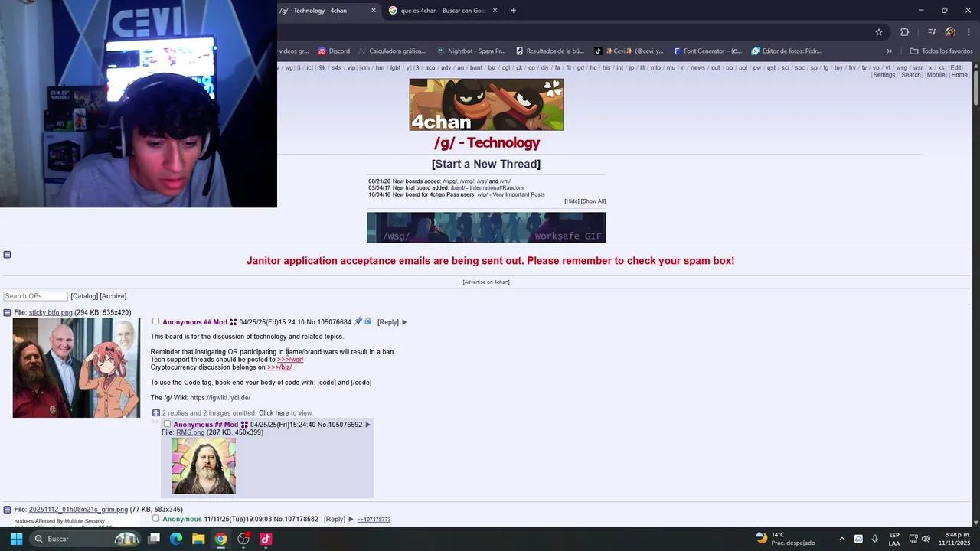980x551 pixels.
Task: Open 'Advertise on 4chan' link
Action: [x=486, y=282]
